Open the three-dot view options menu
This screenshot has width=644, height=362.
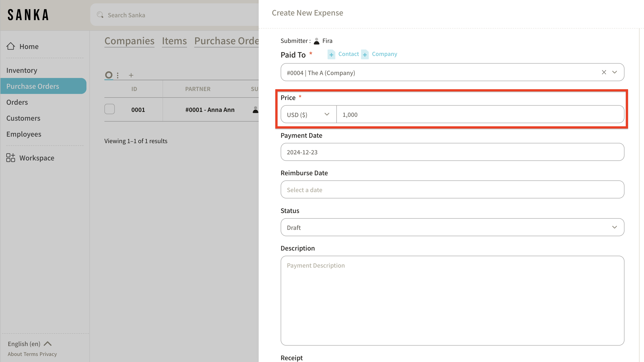(x=118, y=75)
